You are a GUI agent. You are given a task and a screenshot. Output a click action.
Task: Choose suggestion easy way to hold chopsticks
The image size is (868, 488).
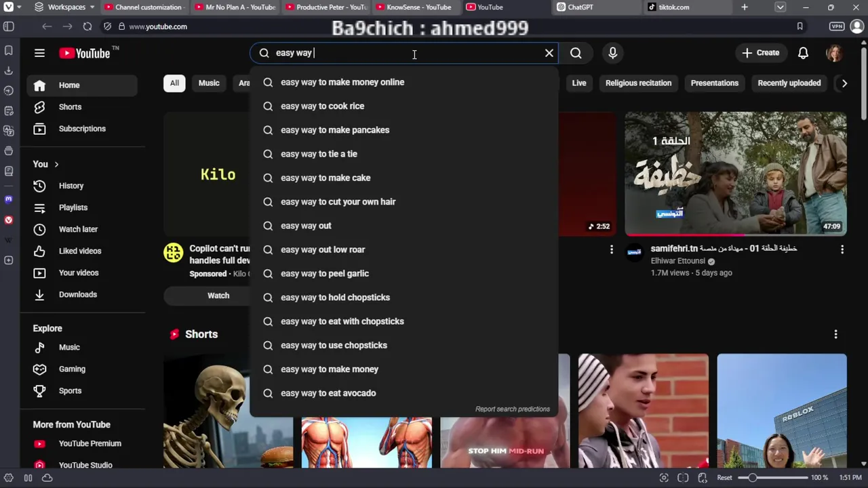pos(403,298)
